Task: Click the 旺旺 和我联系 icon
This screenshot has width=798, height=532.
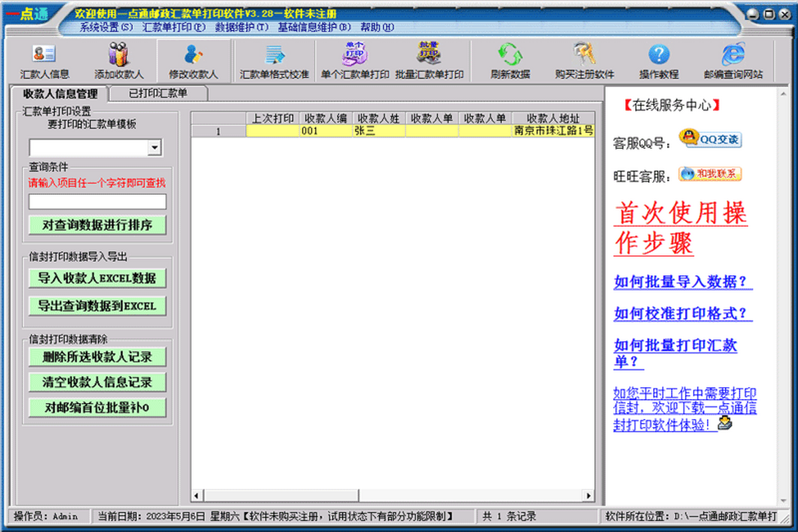Action: [710, 174]
